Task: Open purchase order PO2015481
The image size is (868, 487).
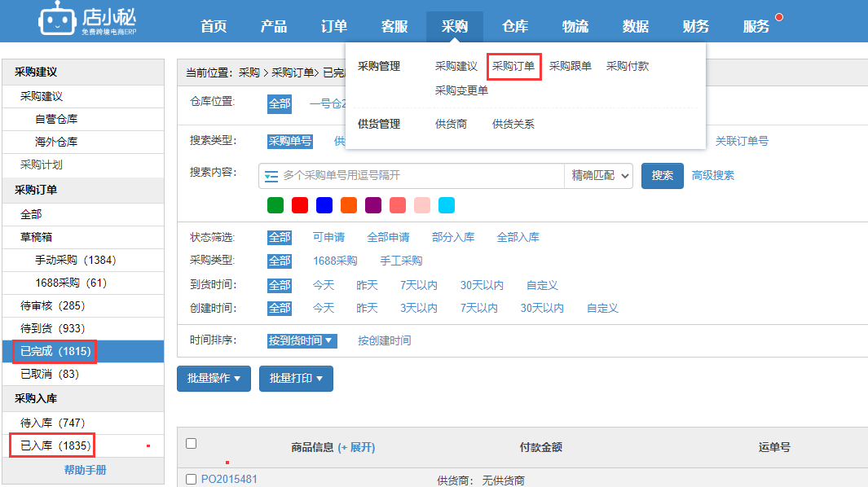Action: [229, 479]
